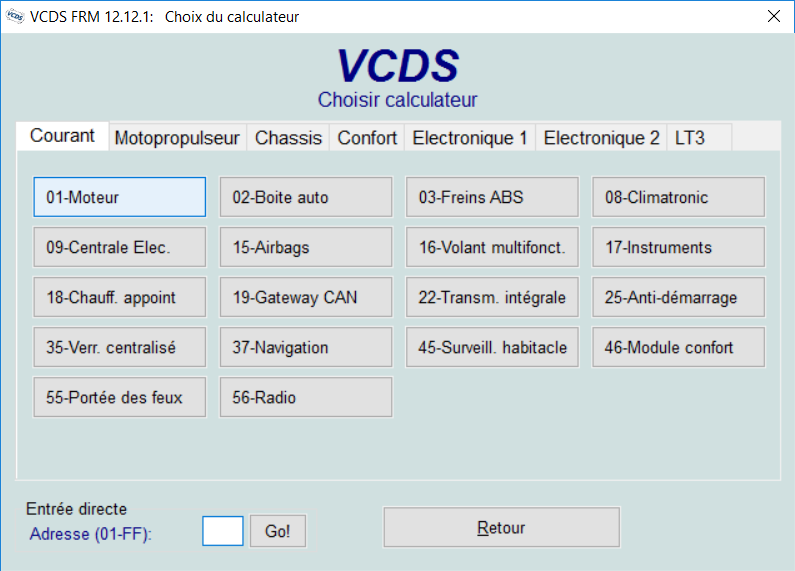This screenshot has height=571, width=795.
Task: Select 35-Verr. centralisé controller
Action: (x=120, y=347)
